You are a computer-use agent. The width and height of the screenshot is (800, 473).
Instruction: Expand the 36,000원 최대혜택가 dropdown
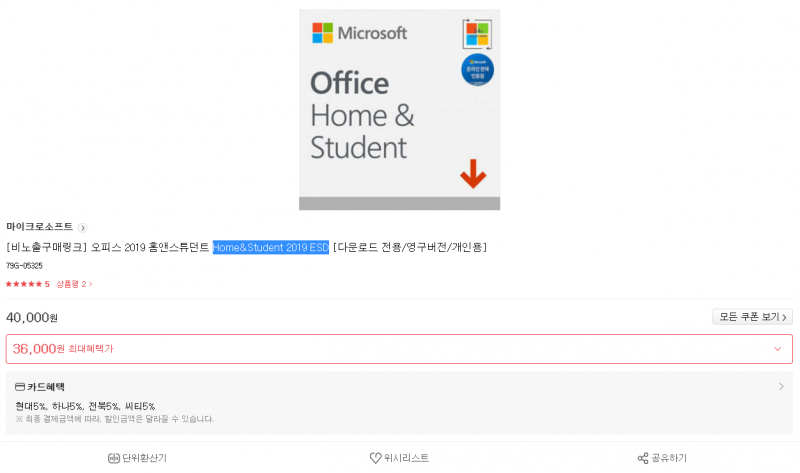(x=778, y=349)
